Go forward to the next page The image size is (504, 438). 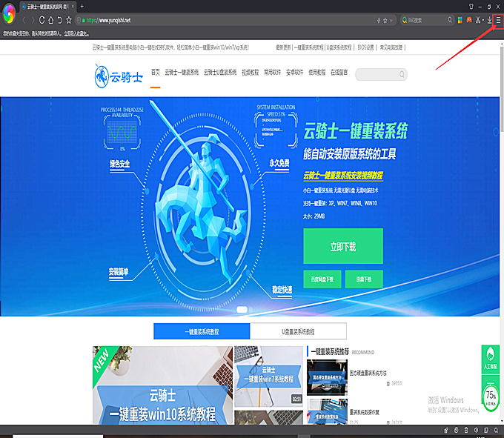(33, 20)
